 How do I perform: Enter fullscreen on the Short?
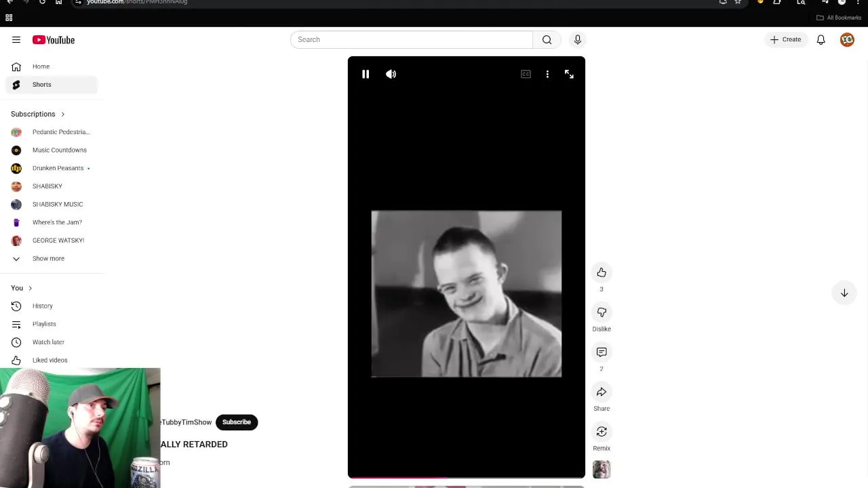[x=569, y=74]
